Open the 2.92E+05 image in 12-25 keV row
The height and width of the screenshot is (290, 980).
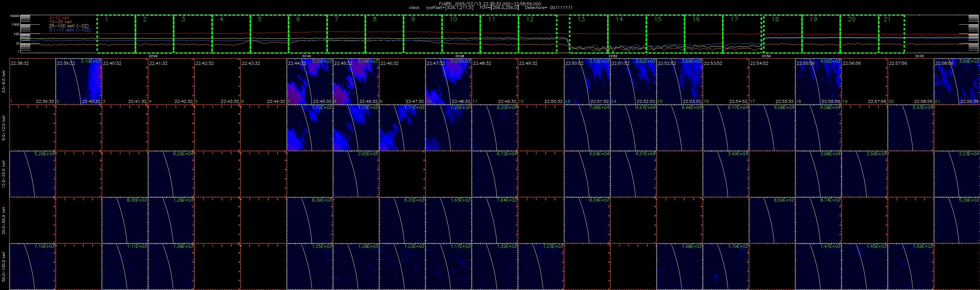(x=356, y=174)
